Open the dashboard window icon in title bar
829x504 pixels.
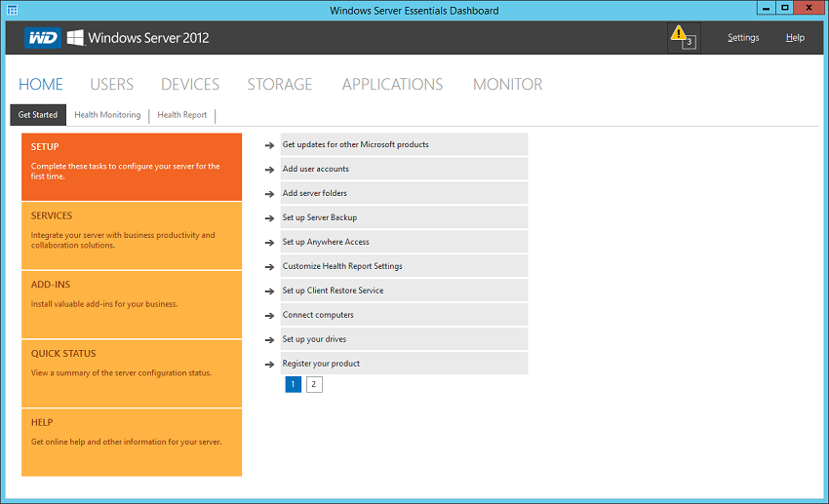12,10
